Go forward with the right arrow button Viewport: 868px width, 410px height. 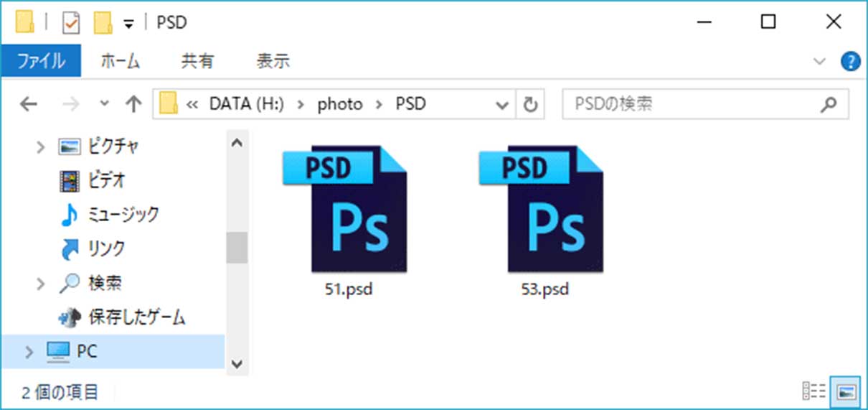point(71,104)
